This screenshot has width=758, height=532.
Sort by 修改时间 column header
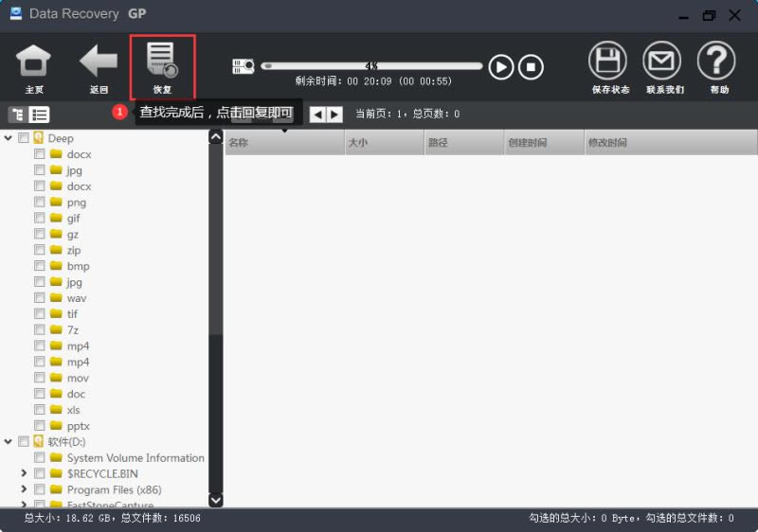point(671,142)
